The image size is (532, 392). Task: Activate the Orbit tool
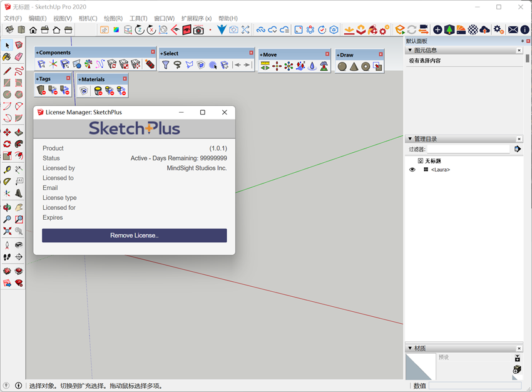[x=7, y=207]
